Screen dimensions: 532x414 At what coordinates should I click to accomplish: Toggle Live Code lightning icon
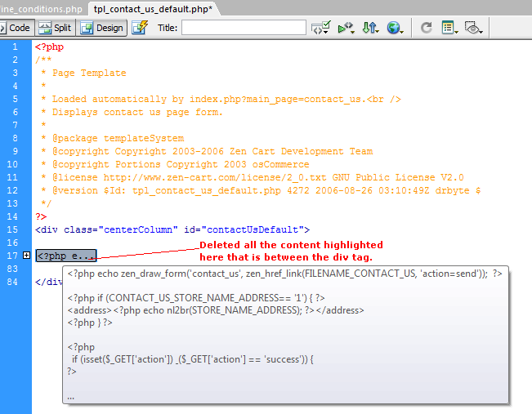point(140,28)
